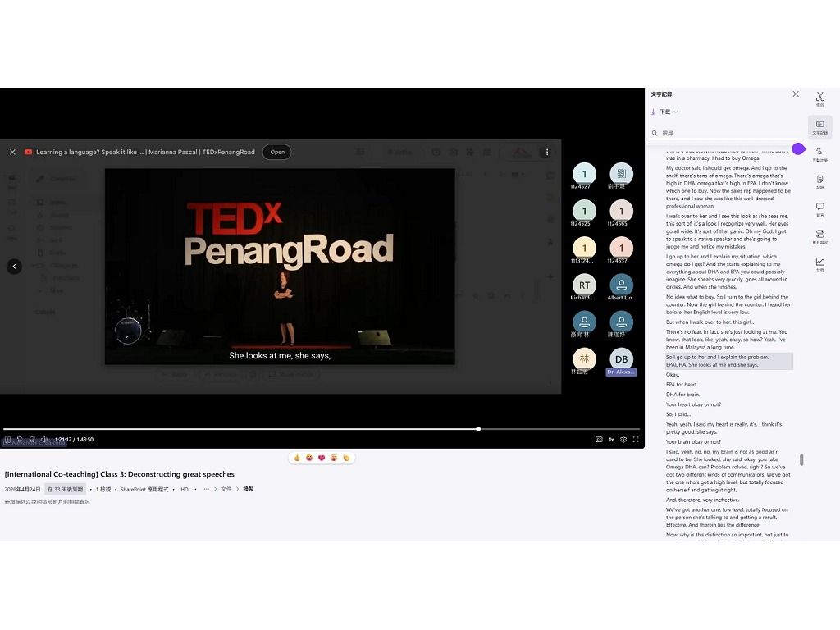This screenshot has width=840, height=630.
Task: Close the transcript panel
Action: coord(796,94)
